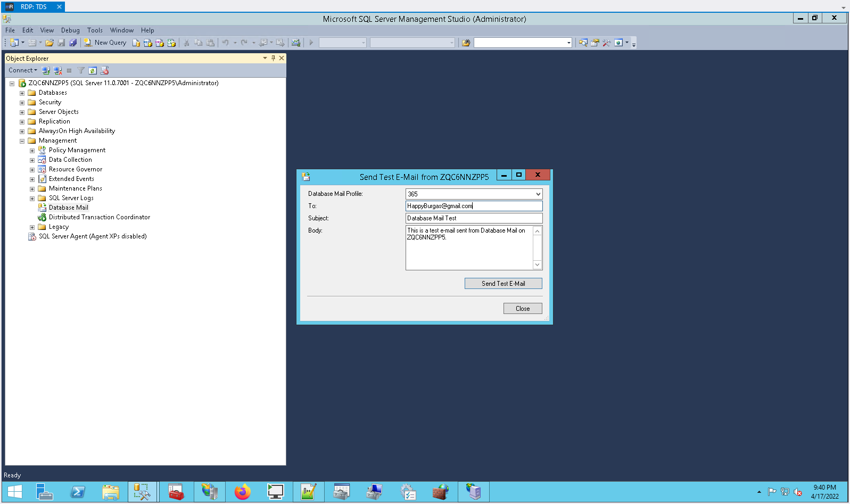Expand the SQL Server Logs node
The image size is (850, 504).
(x=32, y=199)
